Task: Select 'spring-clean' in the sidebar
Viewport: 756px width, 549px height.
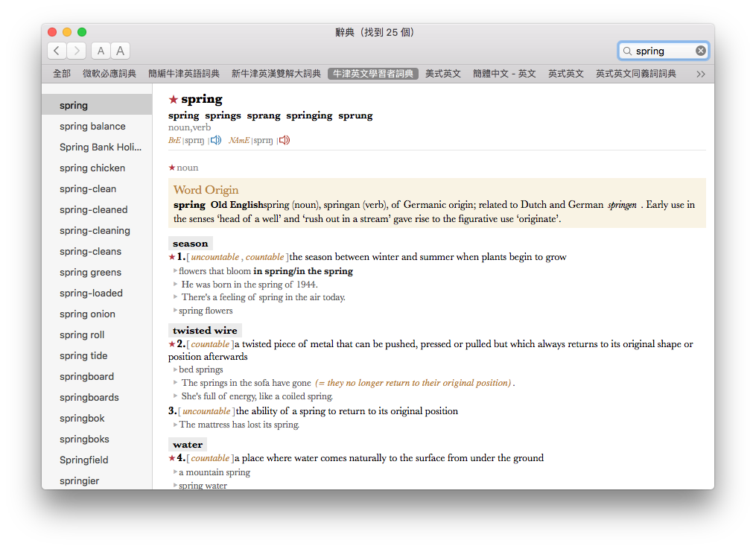Action: click(x=97, y=189)
